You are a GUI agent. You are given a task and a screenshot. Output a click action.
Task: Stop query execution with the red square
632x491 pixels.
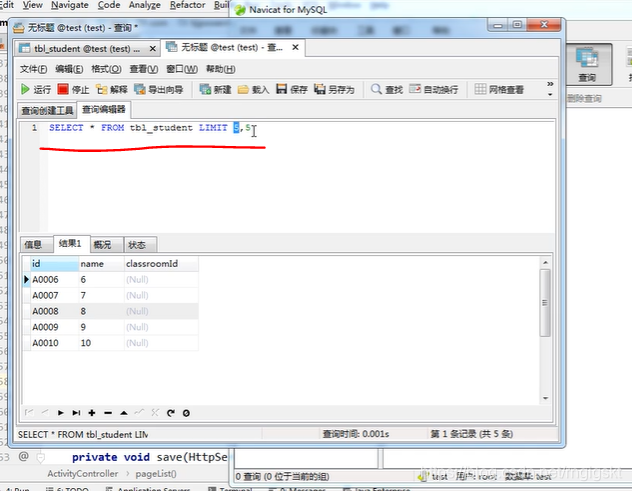(73, 89)
